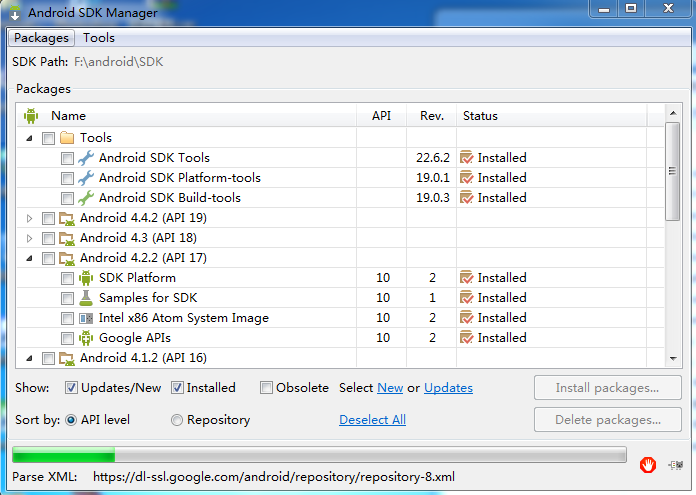Select the API level sort radio button

71,420
